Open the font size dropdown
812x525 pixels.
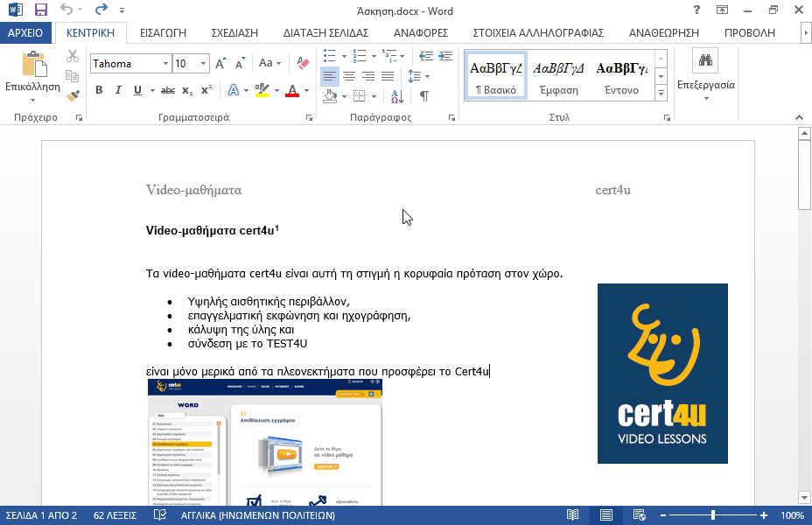pyautogui.click(x=204, y=64)
